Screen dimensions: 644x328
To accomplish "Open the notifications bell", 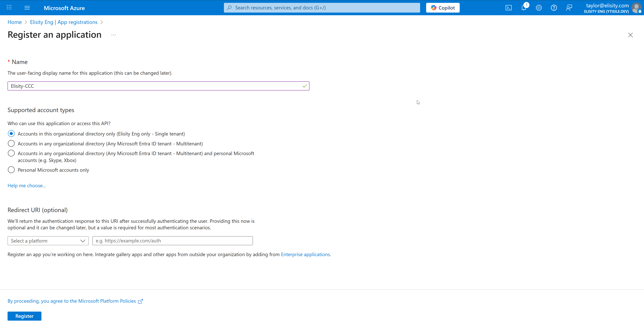I will tap(523, 8).
